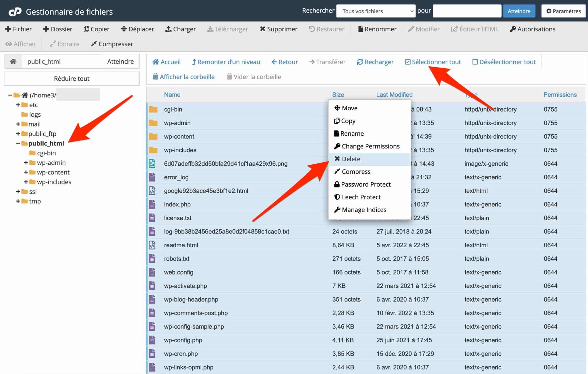Go to Accueil in navigation bar
This screenshot has width=588, height=374.
pyautogui.click(x=166, y=62)
